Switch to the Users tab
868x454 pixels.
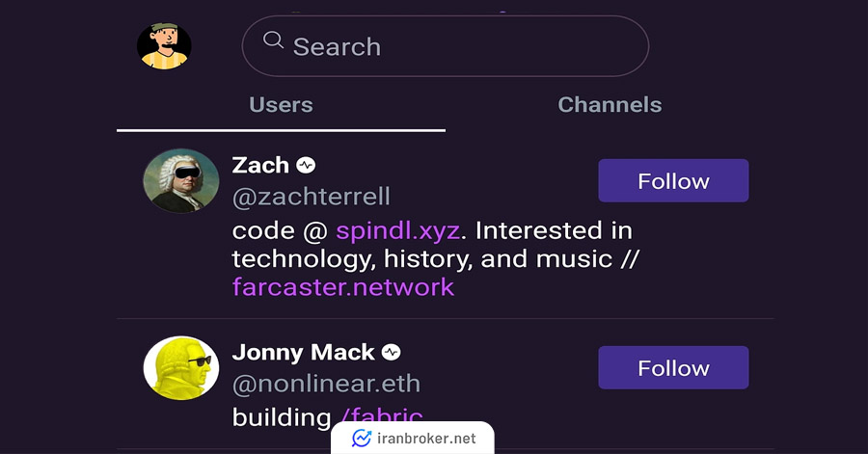pyautogui.click(x=281, y=105)
